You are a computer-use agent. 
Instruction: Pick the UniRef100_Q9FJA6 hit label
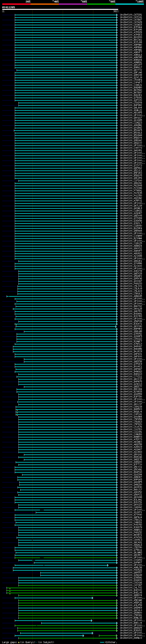click(x=131, y=72)
